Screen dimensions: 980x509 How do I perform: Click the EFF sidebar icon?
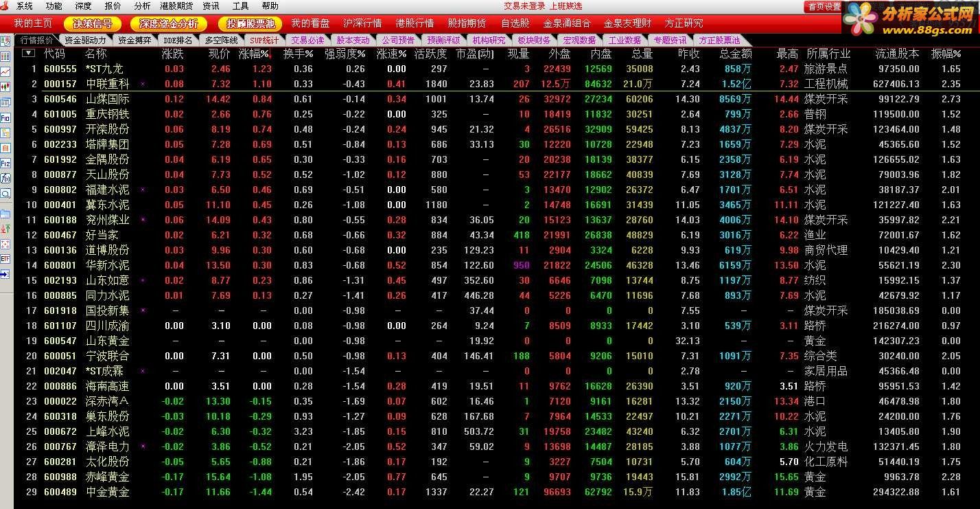coord(5,259)
